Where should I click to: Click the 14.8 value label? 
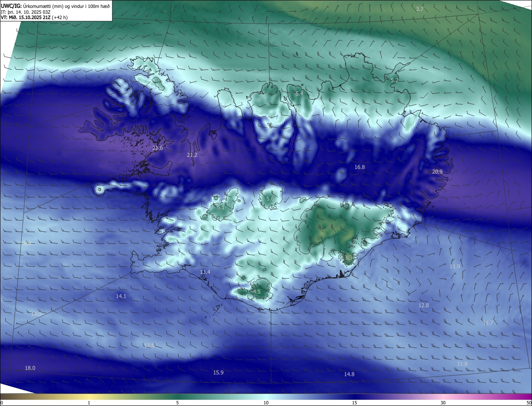(349, 374)
